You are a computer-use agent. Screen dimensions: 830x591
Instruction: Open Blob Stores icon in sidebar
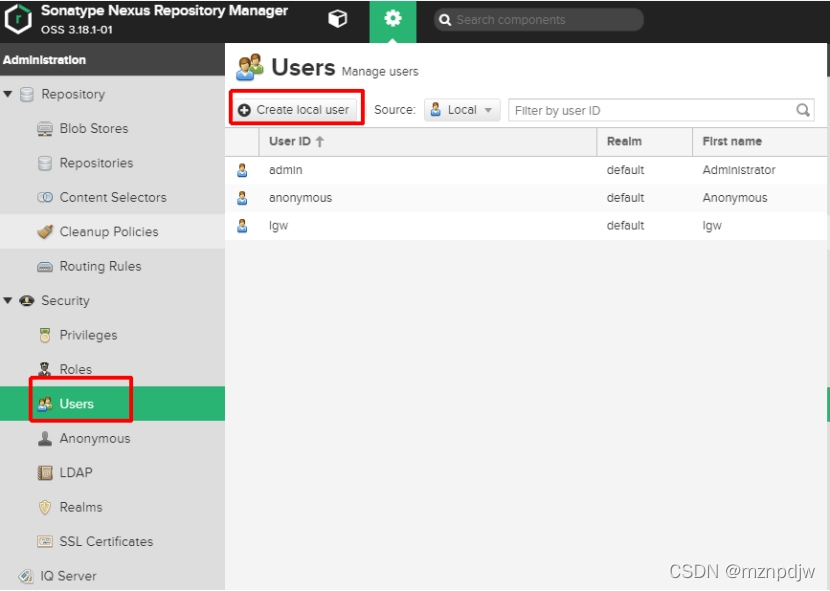pos(45,129)
